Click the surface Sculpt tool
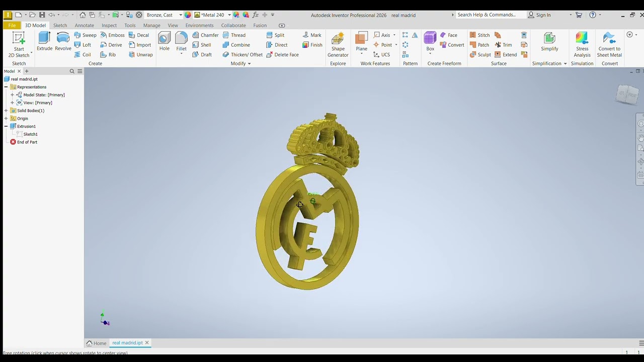The image size is (644, 362). 480,54
